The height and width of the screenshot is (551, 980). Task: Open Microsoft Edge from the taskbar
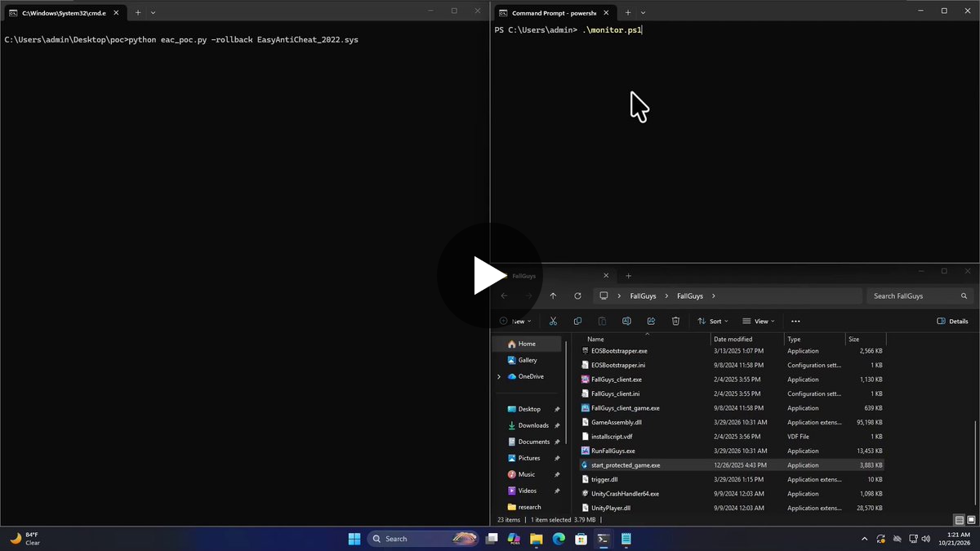click(559, 539)
